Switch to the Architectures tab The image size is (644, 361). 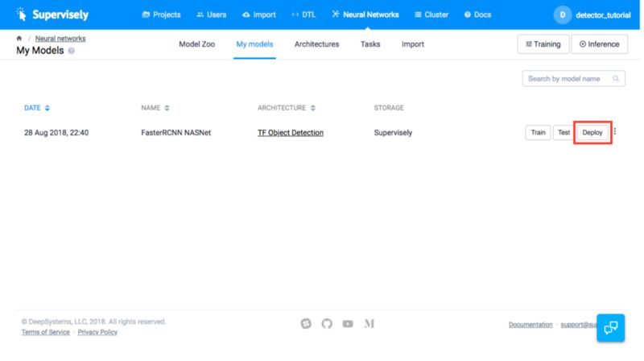(316, 44)
